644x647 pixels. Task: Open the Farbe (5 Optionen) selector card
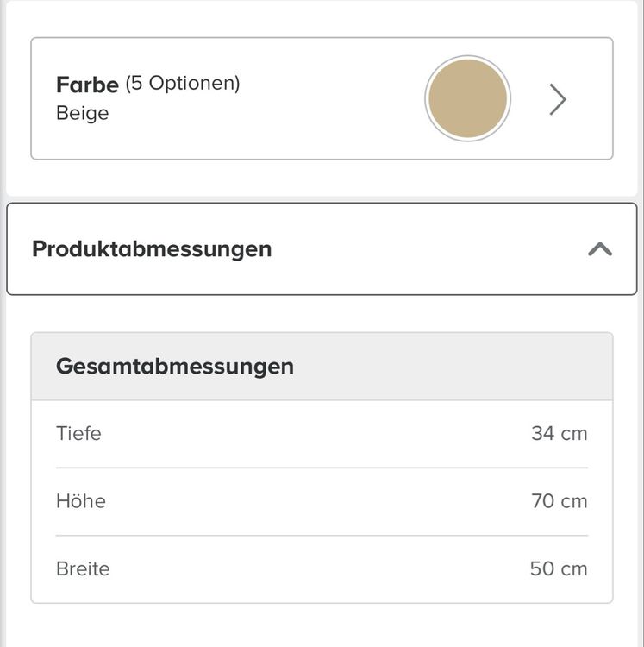322,98
